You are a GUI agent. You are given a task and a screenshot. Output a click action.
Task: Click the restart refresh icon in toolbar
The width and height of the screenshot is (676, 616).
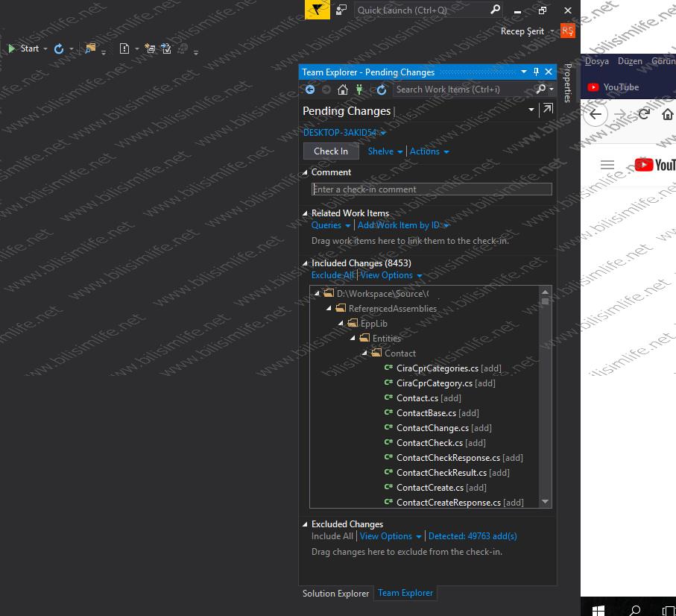[x=59, y=48]
